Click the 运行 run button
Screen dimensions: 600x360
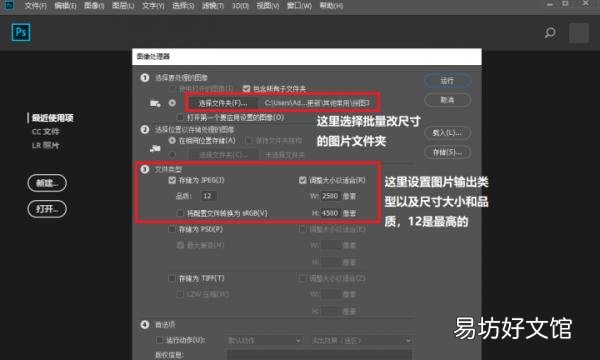447,81
